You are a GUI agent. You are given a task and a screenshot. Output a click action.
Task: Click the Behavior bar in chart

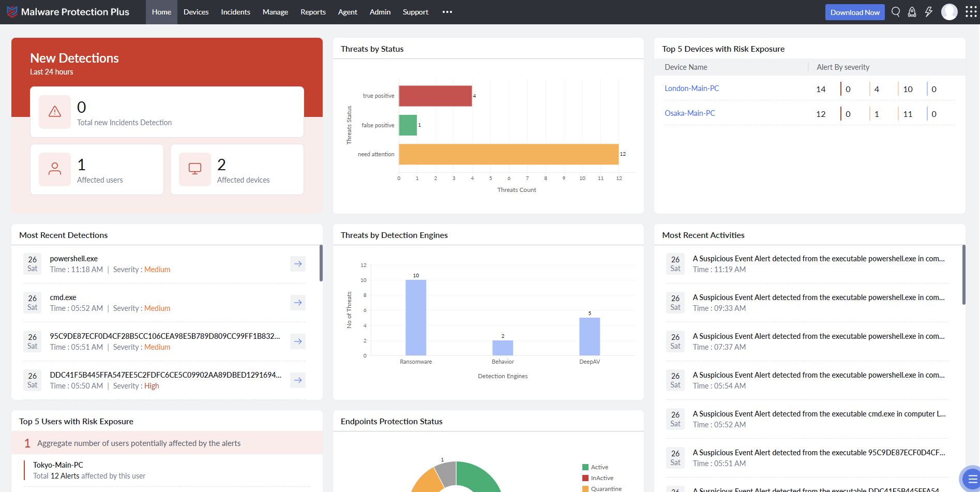[503, 348]
